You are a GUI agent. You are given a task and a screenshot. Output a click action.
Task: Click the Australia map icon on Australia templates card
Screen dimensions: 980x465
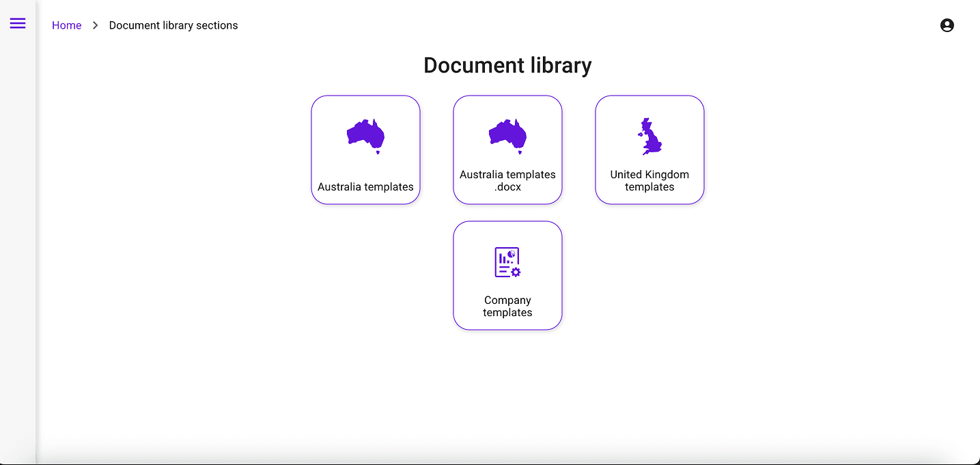pos(365,137)
